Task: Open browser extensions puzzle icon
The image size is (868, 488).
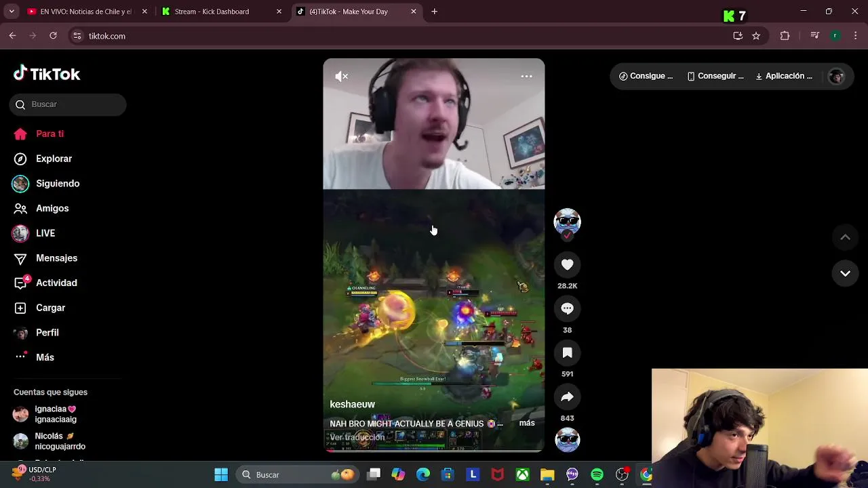Action: point(785,36)
